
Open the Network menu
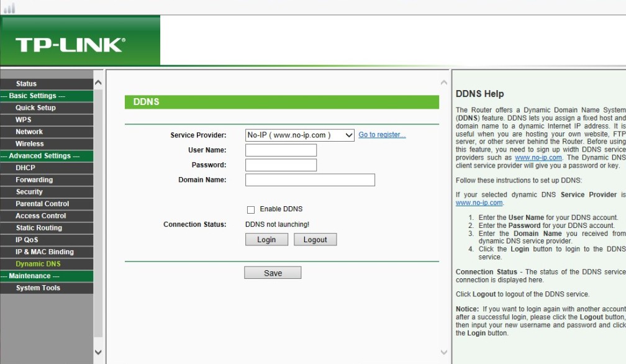point(47,132)
